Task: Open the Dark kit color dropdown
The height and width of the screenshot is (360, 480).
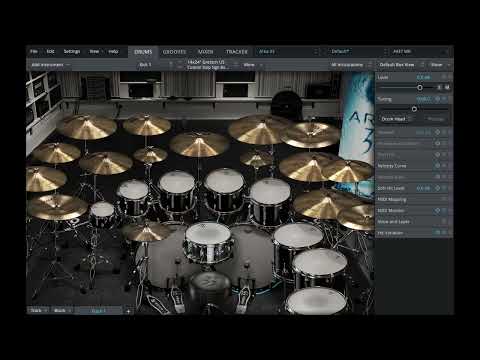Action: coord(38,311)
